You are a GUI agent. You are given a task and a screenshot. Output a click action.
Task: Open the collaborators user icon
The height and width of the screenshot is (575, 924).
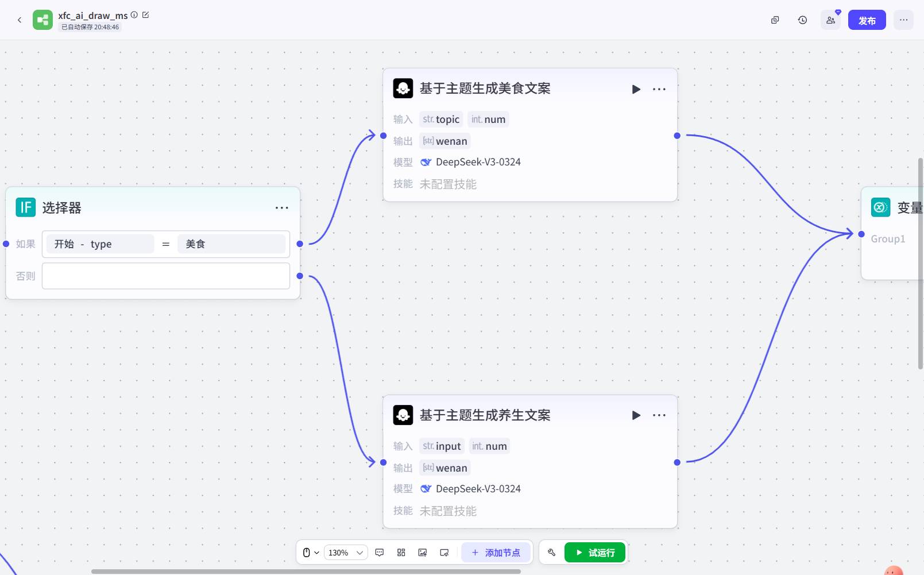tap(830, 20)
